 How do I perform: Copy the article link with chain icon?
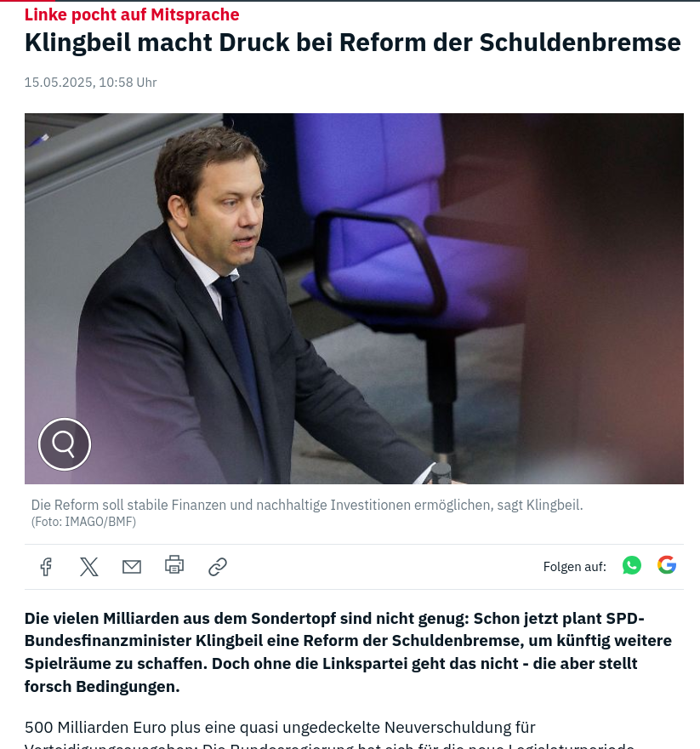point(217,567)
